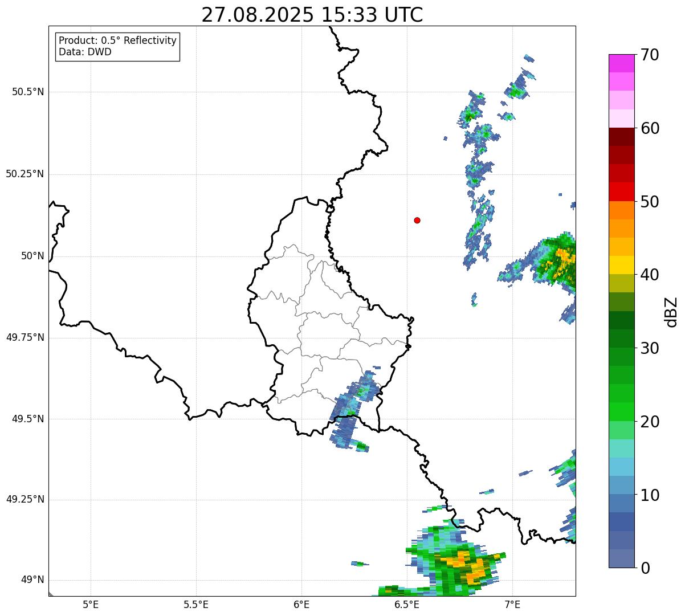Click the 6°E longitude label
The image size is (685, 616).
(301, 604)
